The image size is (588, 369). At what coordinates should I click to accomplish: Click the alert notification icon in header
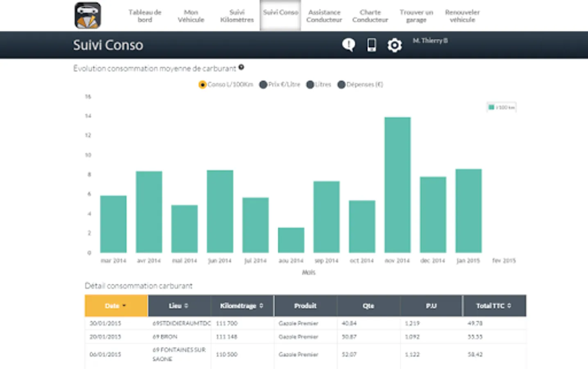(x=348, y=45)
